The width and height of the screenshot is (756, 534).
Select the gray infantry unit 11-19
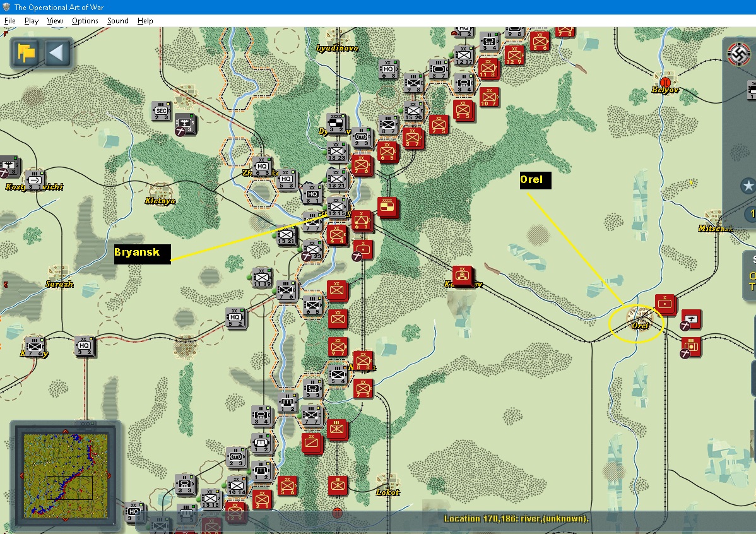[262, 277]
